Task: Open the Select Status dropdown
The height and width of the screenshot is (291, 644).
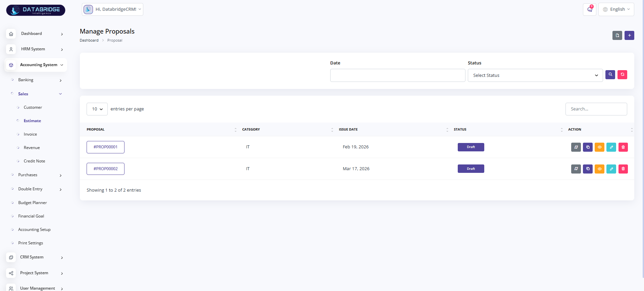Action: tap(535, 76)
